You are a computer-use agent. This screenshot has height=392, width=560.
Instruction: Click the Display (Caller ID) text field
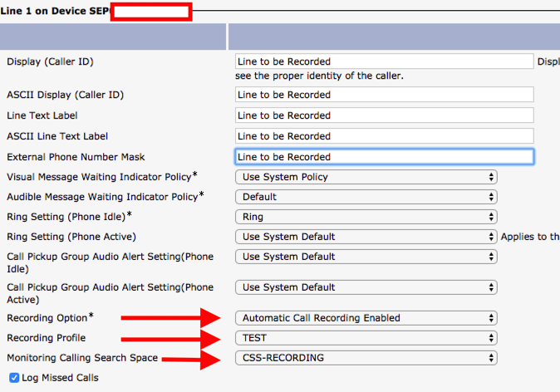(x=384, y=61)
